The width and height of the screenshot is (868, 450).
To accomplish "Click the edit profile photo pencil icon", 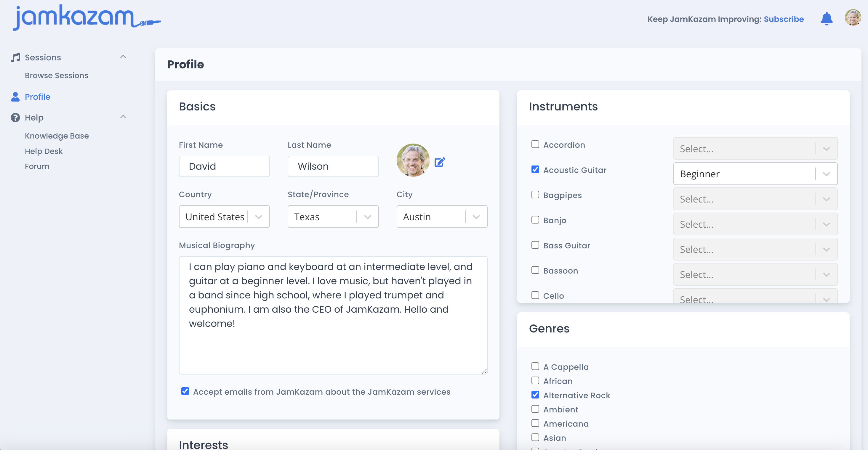I will point(439,162).
